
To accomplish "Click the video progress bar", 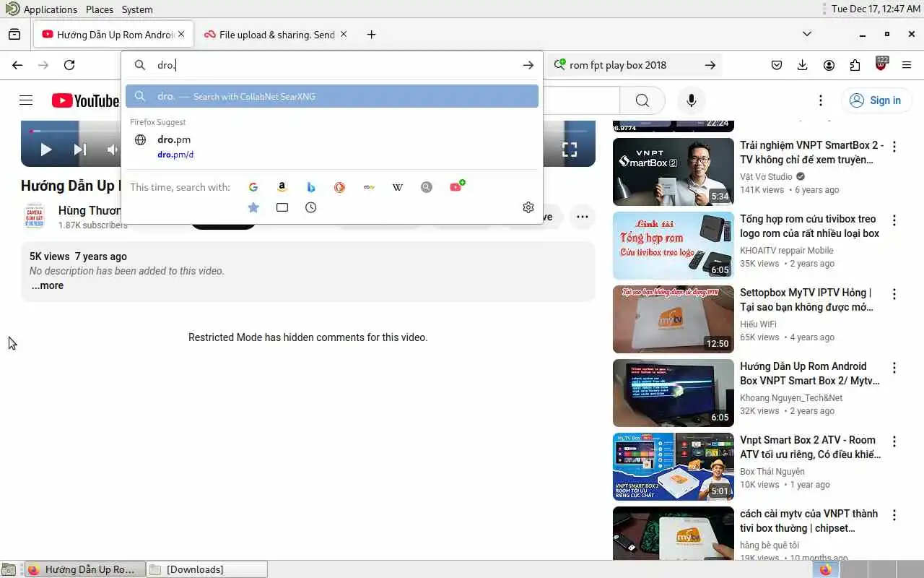I will point(76,131).
